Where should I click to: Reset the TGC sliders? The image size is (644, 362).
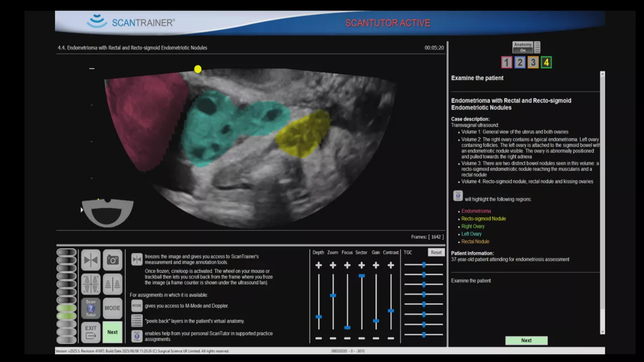pyautogui.click(x=436, y=252)
